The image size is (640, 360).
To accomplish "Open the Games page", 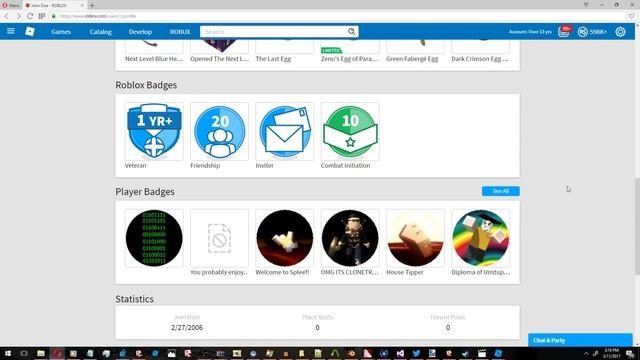I will [x=61, y=32].
